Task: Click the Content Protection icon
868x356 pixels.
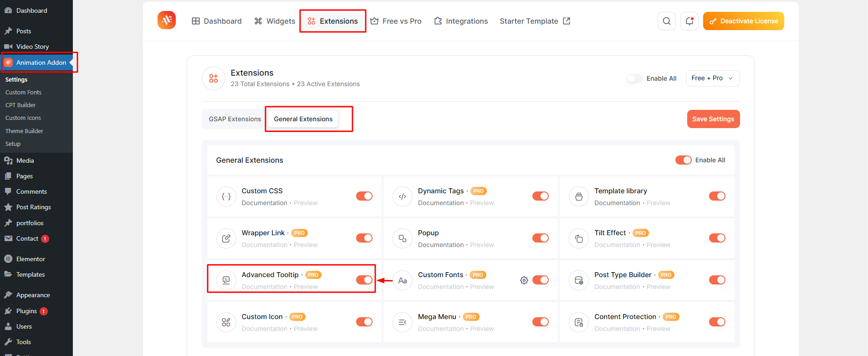Action: click(579, 322)
